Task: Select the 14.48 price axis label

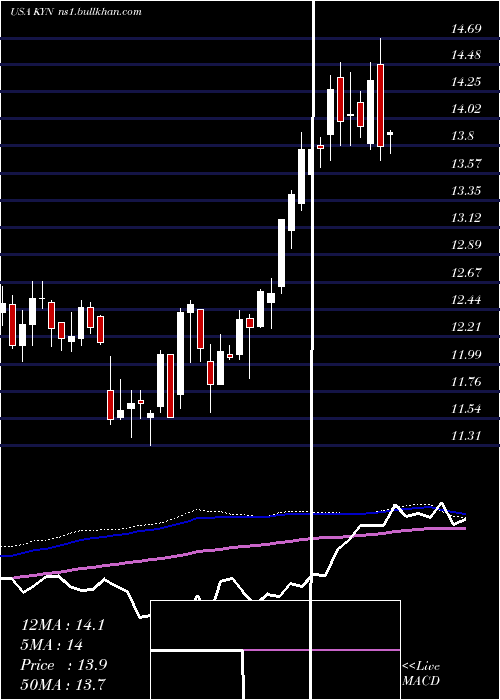Action: tap(466, 55)
